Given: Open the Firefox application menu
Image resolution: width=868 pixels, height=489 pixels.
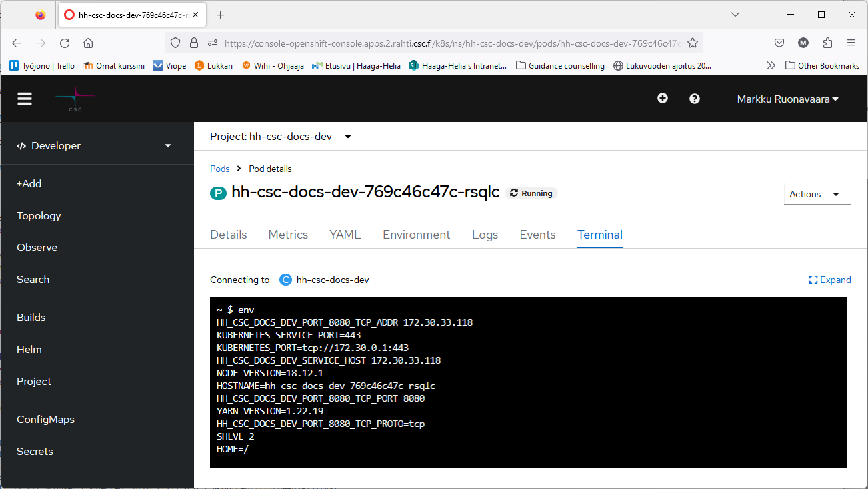Looking at the screenshot, I should coord(851,43).
